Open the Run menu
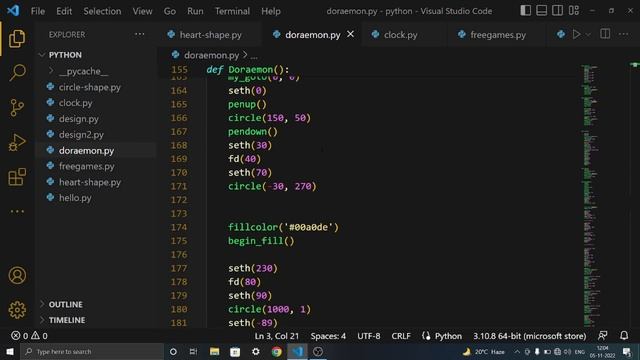The width and height of the screenshot is (640, 360). 195,11
